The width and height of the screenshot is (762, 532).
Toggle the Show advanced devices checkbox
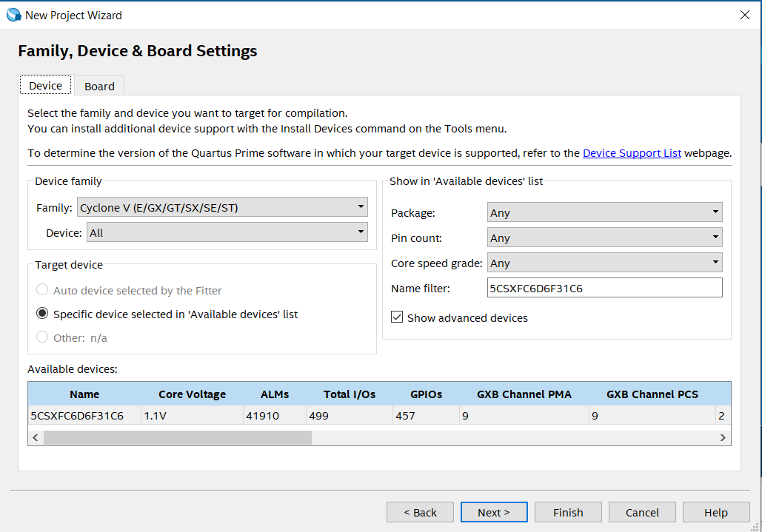[397, 317]
